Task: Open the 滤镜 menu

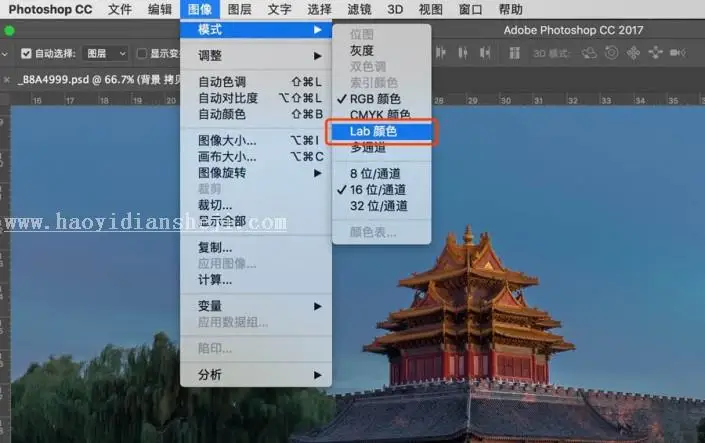Action: (359, 9)
